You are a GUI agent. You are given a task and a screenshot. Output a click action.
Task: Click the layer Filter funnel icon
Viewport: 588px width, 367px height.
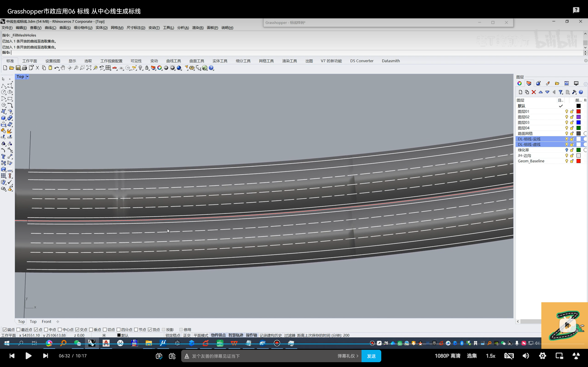pos(560,92)
